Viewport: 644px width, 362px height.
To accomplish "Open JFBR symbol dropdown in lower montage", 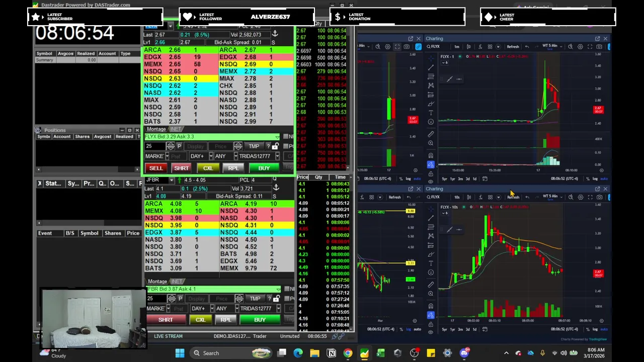I will (x=172, y=180).
